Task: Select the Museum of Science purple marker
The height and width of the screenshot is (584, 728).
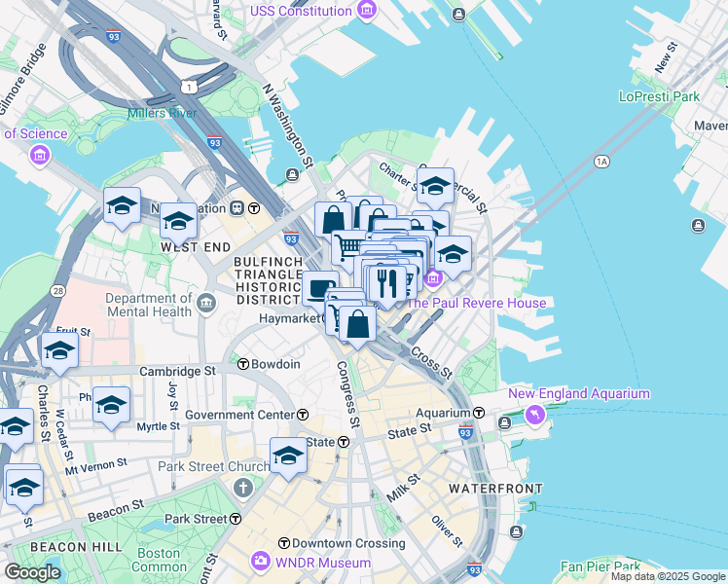Action: pos(40,155)
